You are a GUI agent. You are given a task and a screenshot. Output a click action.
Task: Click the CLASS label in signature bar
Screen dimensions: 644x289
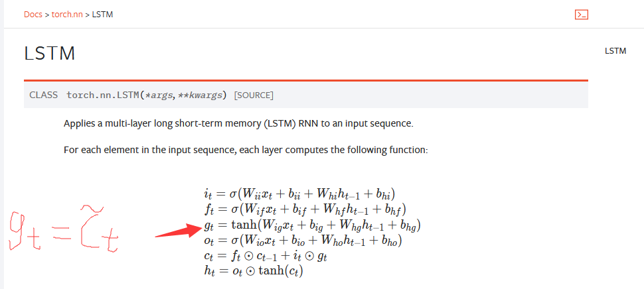tap(43, 95)
